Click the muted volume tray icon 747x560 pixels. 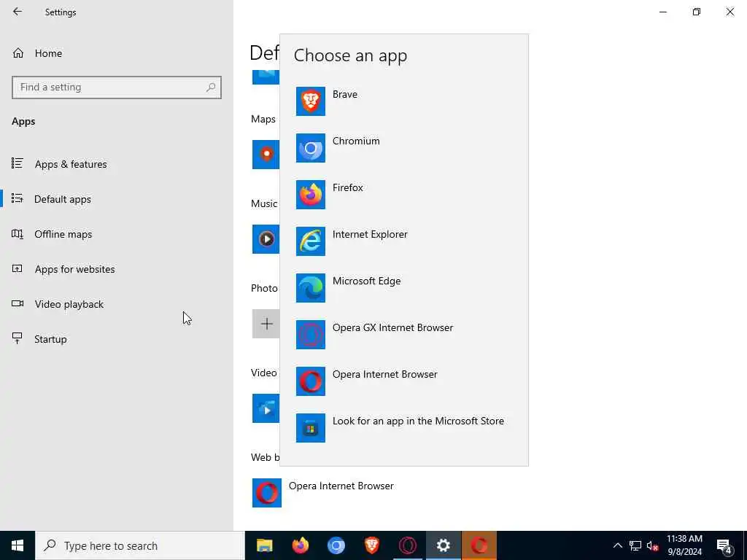point(653,545)
